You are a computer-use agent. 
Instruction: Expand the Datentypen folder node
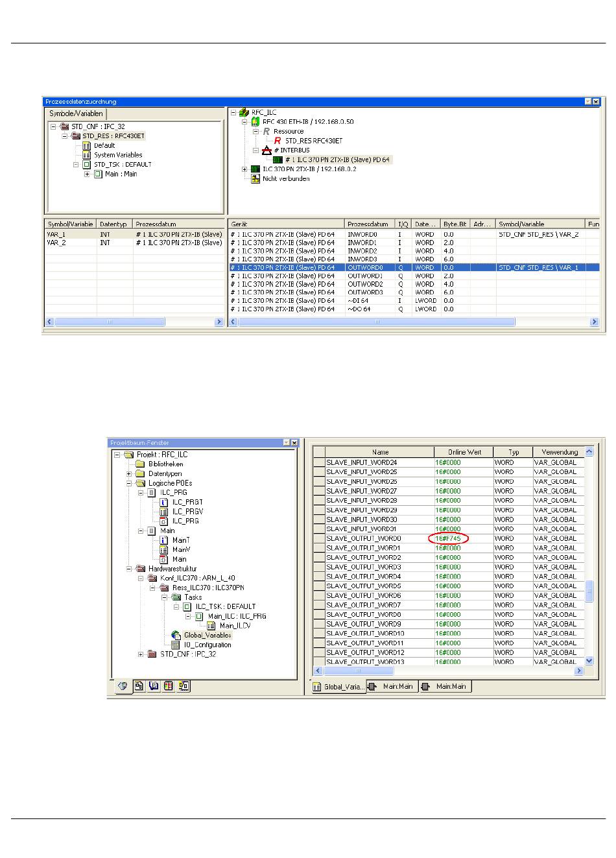(130, 474)
